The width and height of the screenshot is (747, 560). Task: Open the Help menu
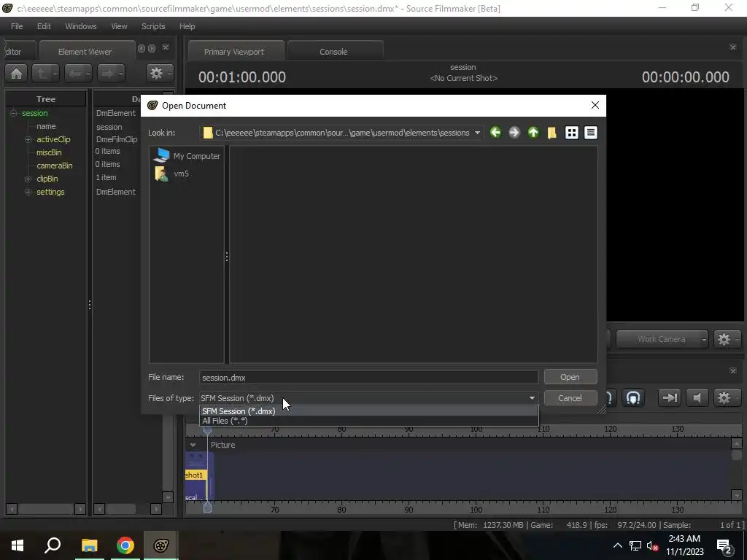click(x=187, y=26)
